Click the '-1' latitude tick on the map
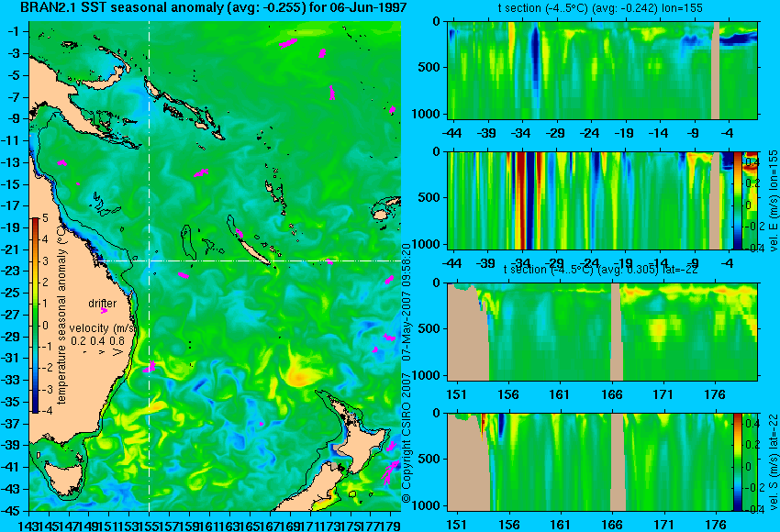 coord(14,31)
